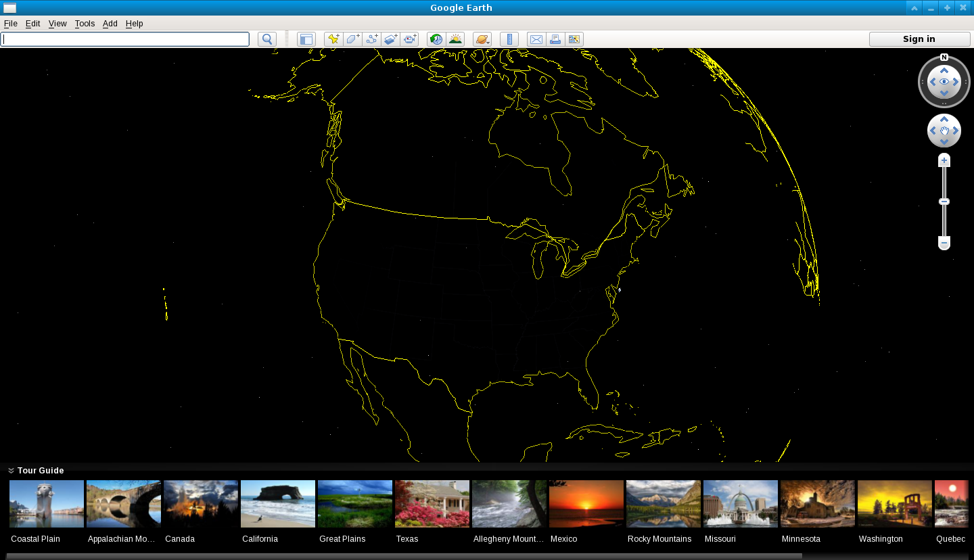Image resolution: width=974 pixels, height=560 pixels.
Task: Open the Rocky Mountains tour thumbnail
Action: click(664, 504)
